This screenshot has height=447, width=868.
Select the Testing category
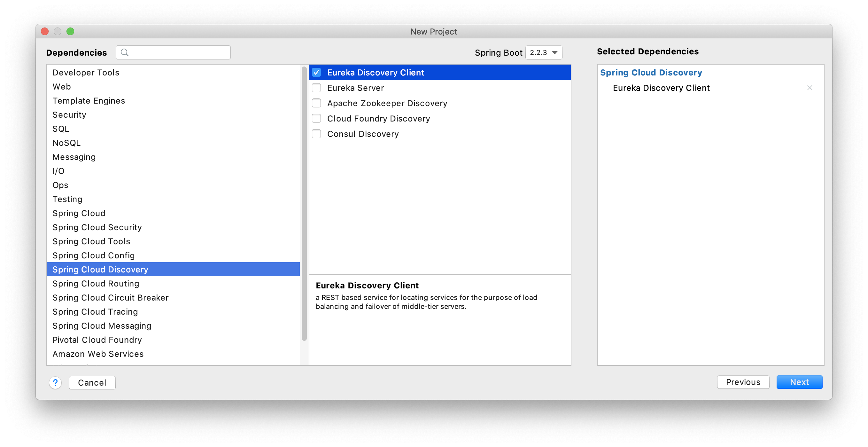point(173,200)
